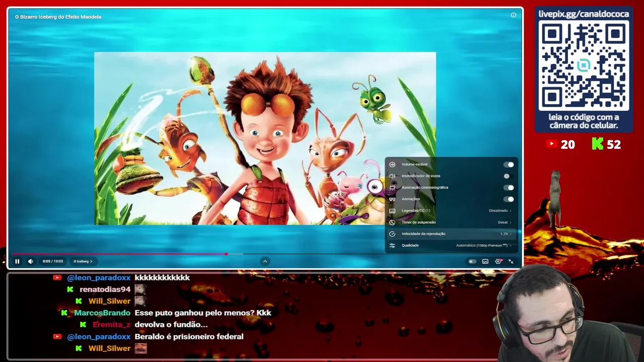Viewport: 644px width, 362px height.
Task: Mute the video with the speaker icon
Action: 31,261
